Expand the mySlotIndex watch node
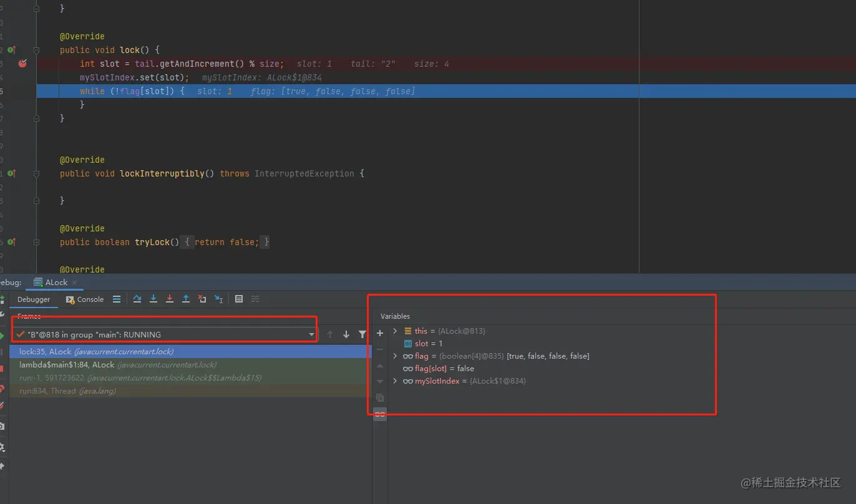 pyautogui.click(x=395, y=381)
